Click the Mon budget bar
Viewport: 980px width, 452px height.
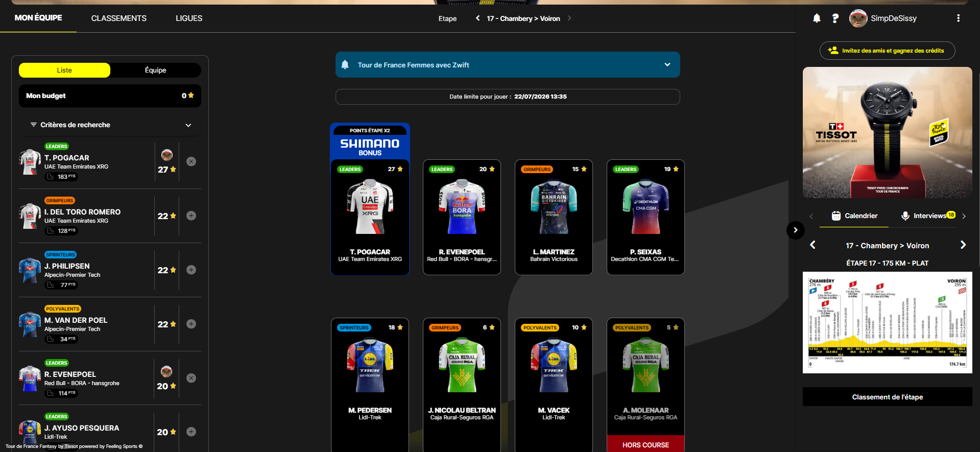pyautogui.click(x=110, y=96)
